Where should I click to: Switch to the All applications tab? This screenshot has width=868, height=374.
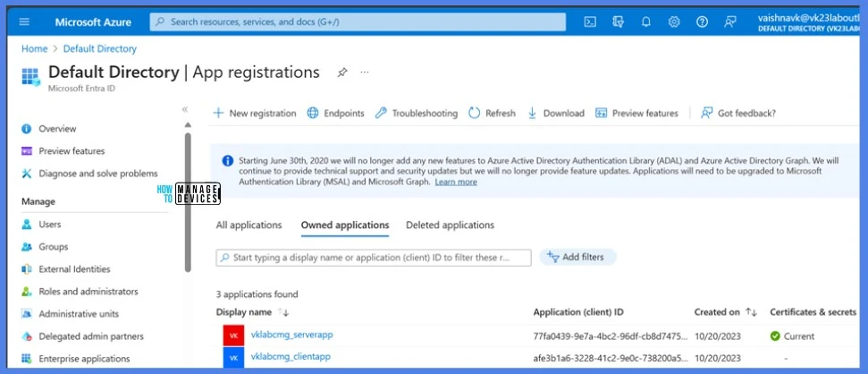(249, 225)
